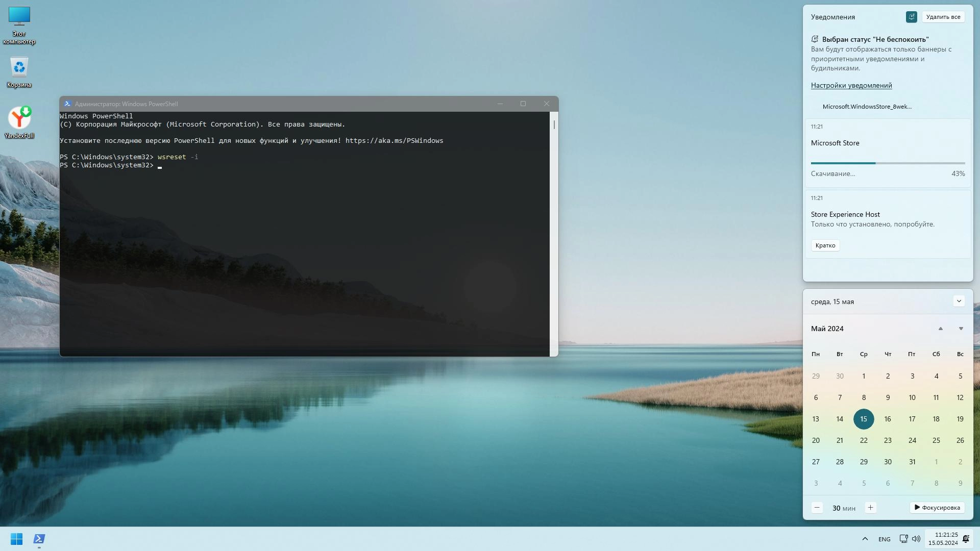Start focus session with Фокусировка button
The height and width of the screenshot is (551, 980).
[937, 508]
